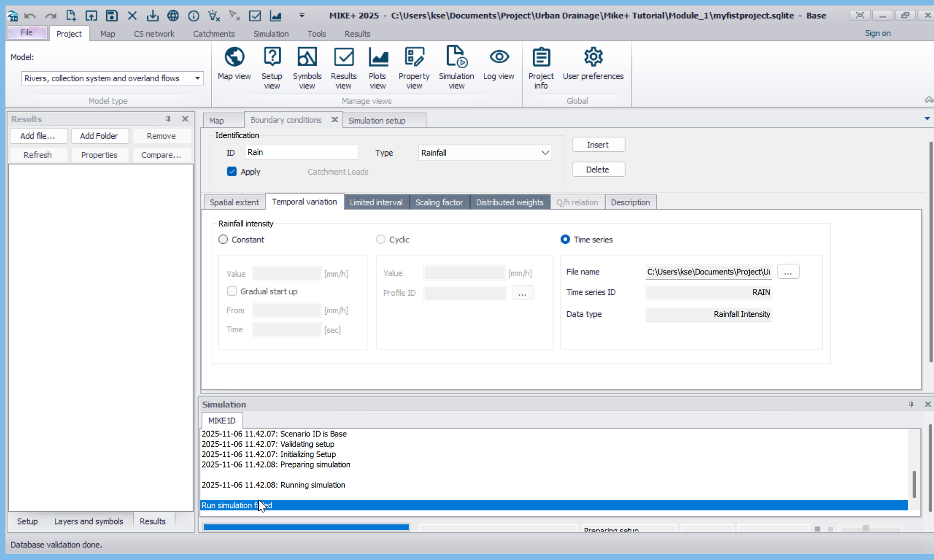Click the Insert button

tap(598, 145)
